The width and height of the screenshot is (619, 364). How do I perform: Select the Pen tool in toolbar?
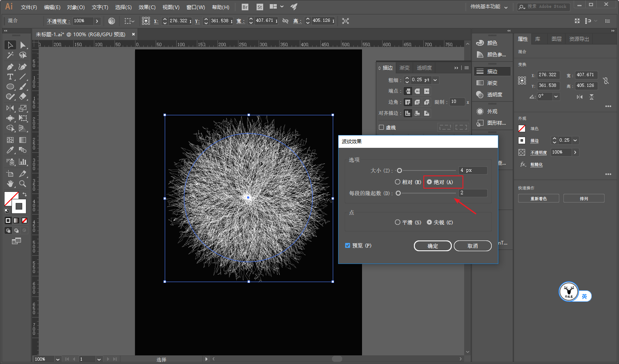coord(10,67)
